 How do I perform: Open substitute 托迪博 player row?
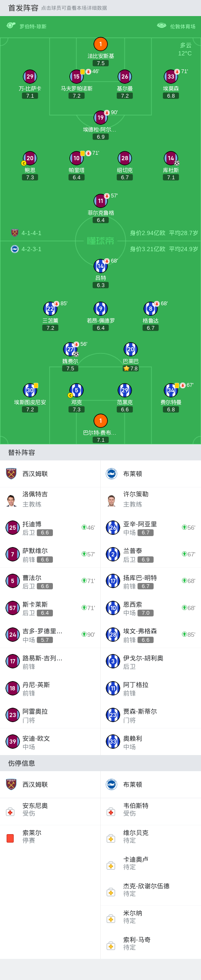point(50,528)
